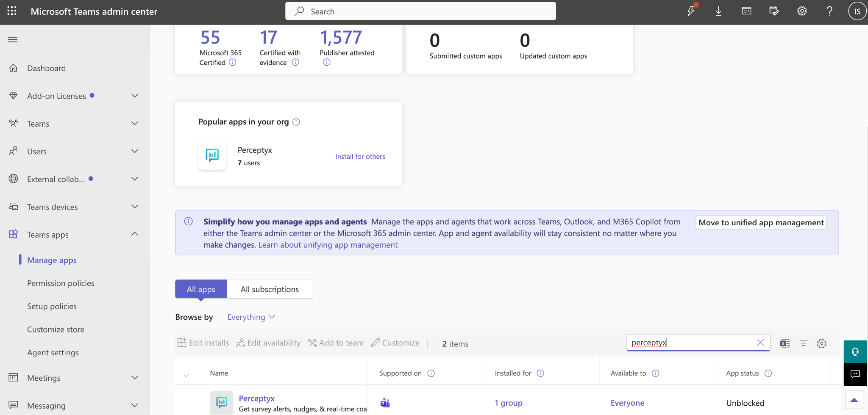Image resolution: width=868 pixels, height=415 pixels.
Task: Click info icon next to Installed for column
Action: [x=540, y=373]
